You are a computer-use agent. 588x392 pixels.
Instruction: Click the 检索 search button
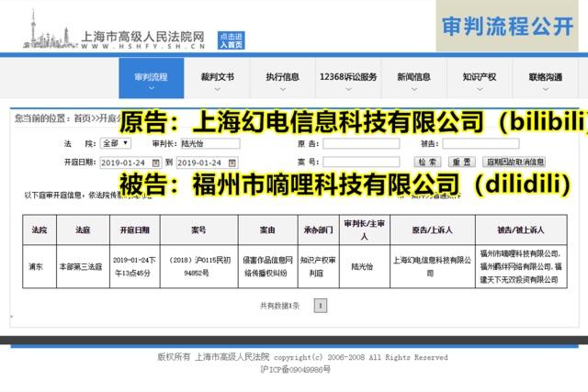point(427,162)
